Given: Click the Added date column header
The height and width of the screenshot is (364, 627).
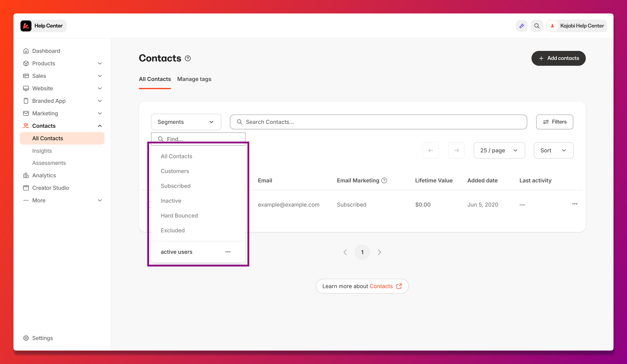Looking at the screenshot, I should pos(482,180).
